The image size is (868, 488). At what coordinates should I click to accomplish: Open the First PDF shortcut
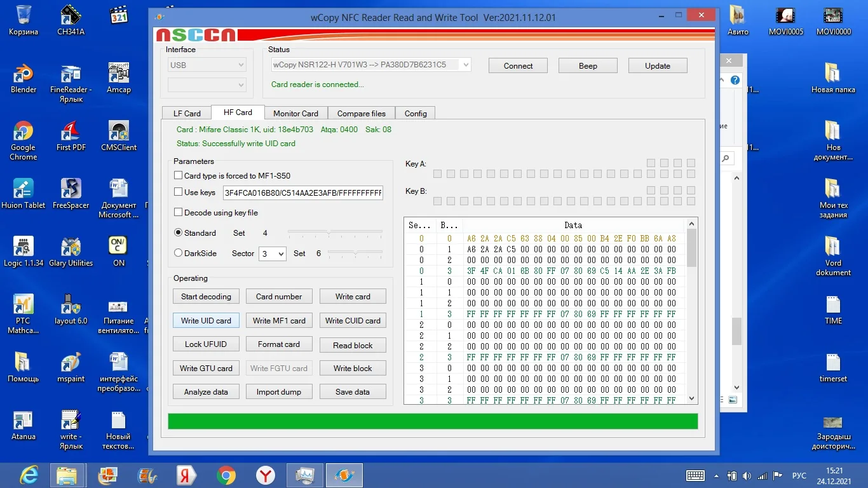coord(71,136)
